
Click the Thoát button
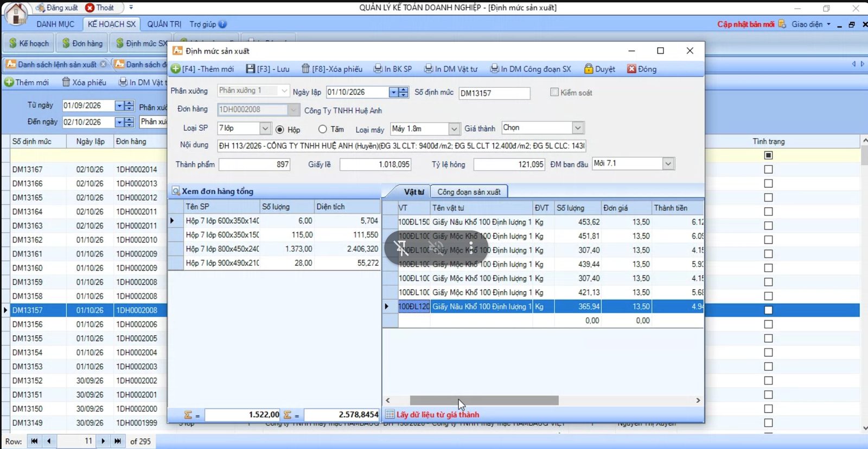[x=100, y=8]
